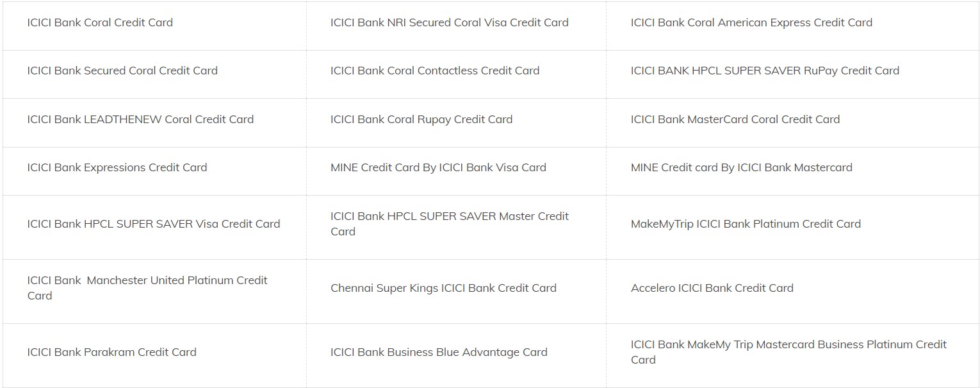Click Accelero ICICI Bank Credit Card
This screenshot has width=980, height=388.
tap(712, 288)
